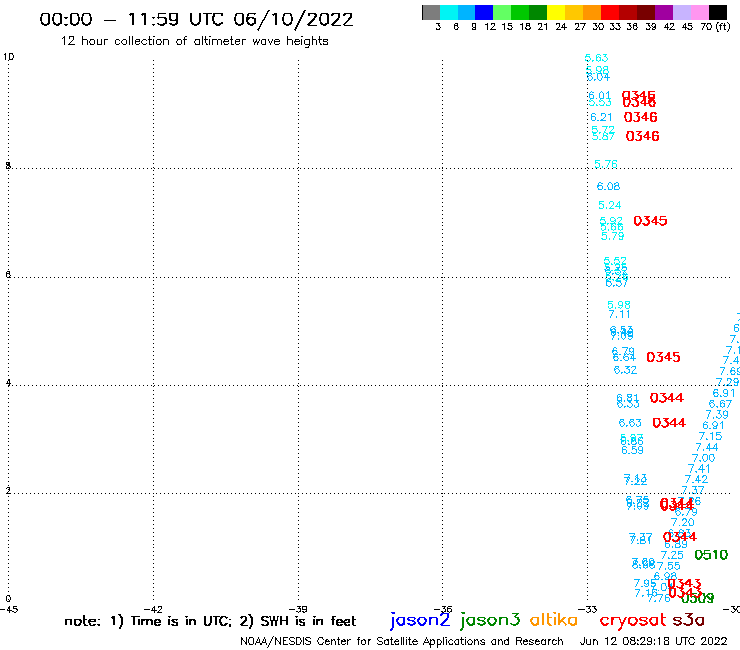The image size is (740, 650).
Task: Click the wave height value '5.24'
Action: click(610, 205)
